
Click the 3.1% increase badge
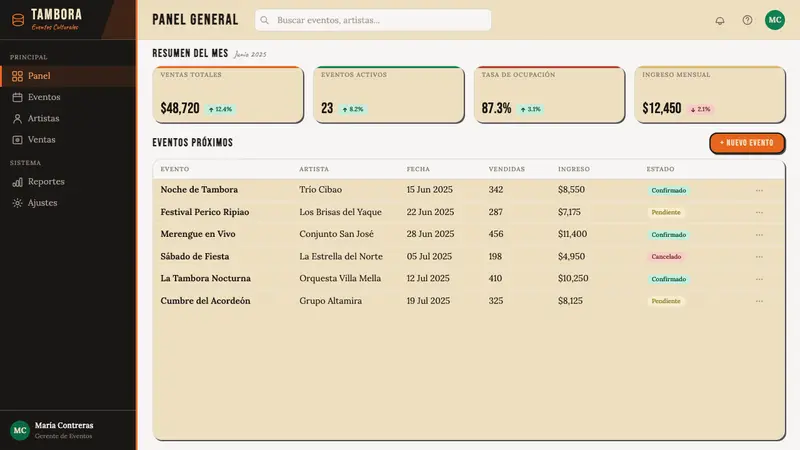pyautogui.click(x=531, y=109)
